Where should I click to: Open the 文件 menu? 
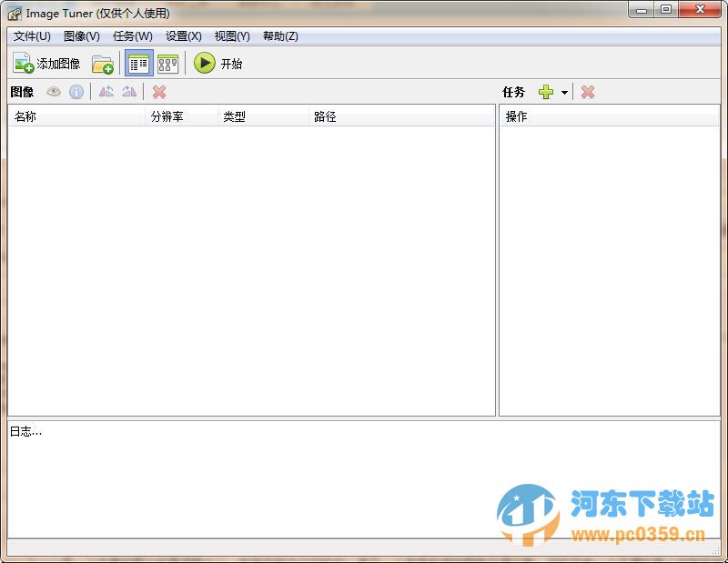tap(31, 36)
